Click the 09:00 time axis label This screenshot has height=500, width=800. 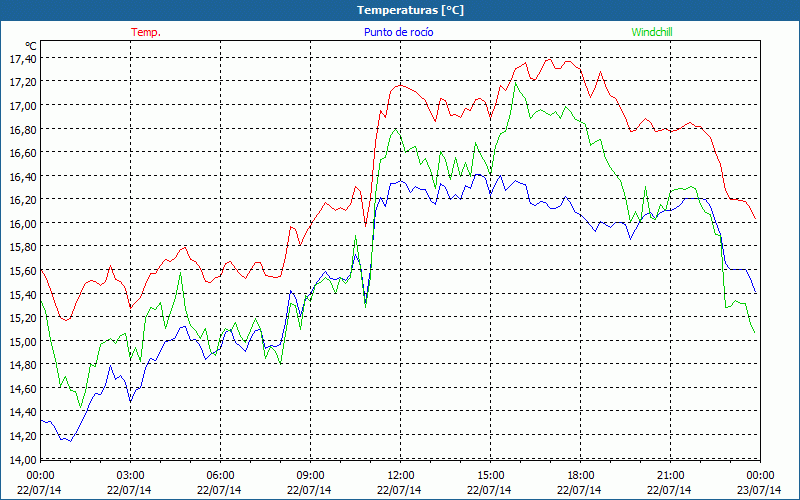(x=310, y=476)
